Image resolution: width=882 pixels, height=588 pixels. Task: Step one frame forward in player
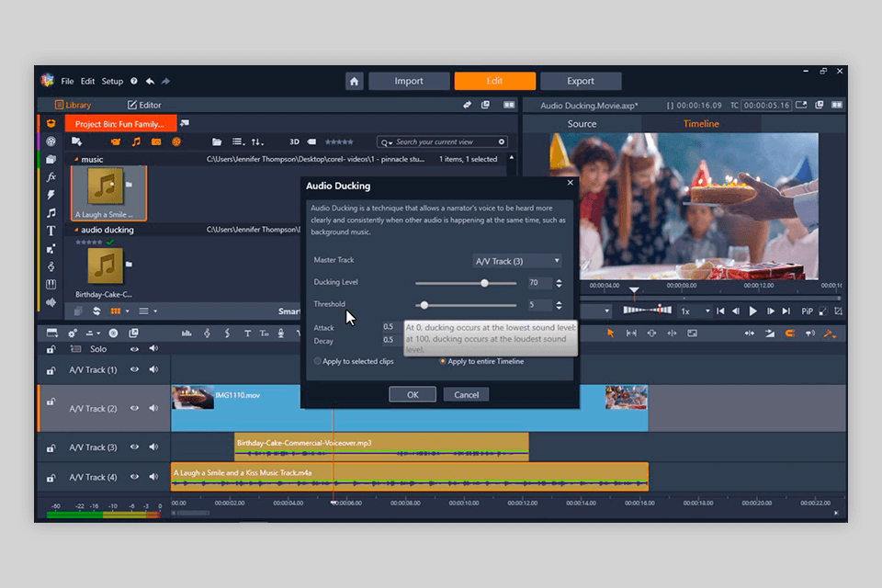click(x=770, y=311)
